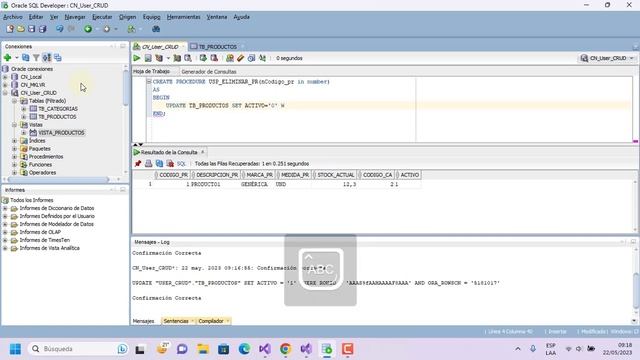Viewport: 640px width, 360px height.
Task: Click the Refresh icon in query result toolbar
Action: [x=159, y=164]
